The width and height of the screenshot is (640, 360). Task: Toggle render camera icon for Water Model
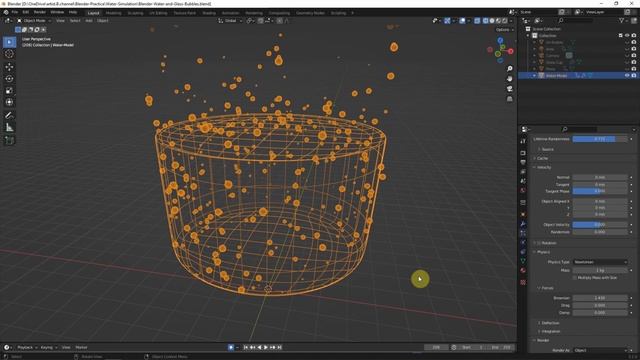(633, 76)
